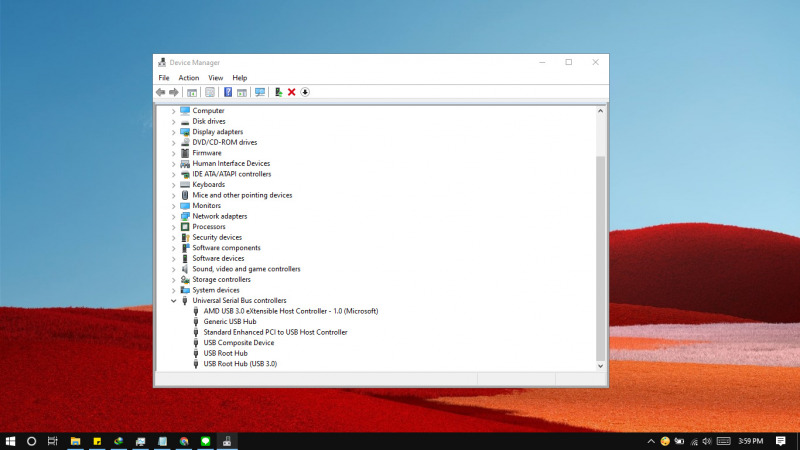Viewport: 800px width, 450px height.
Task: Open the clock showing 3:59 PM
Action: coord(751,441)
